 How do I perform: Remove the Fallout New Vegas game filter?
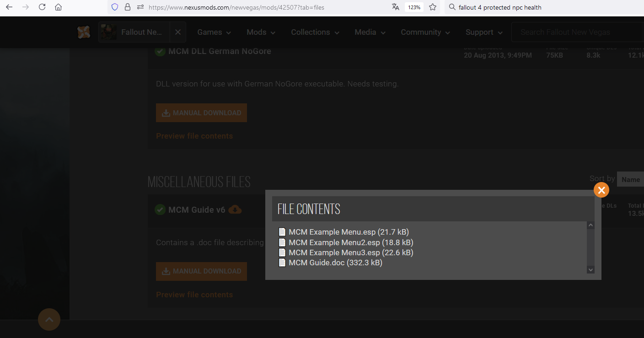178,32
